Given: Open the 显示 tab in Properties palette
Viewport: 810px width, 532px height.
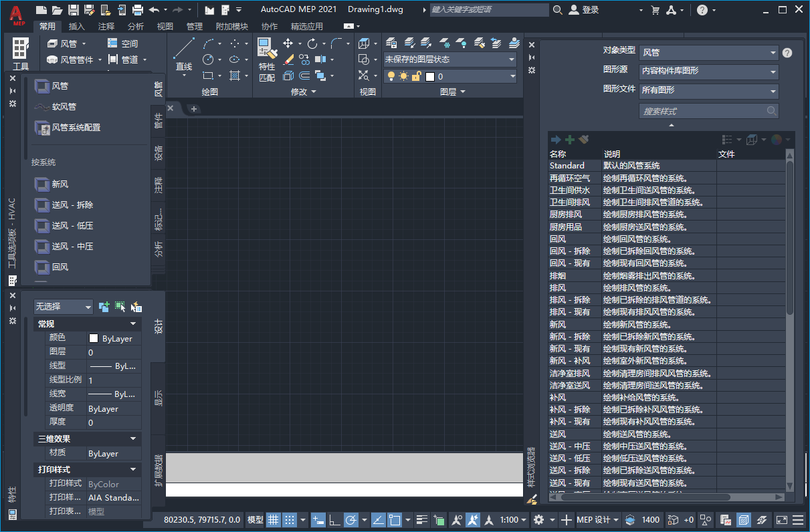Looking at the screenshot, I should click(x=159, y=398).
